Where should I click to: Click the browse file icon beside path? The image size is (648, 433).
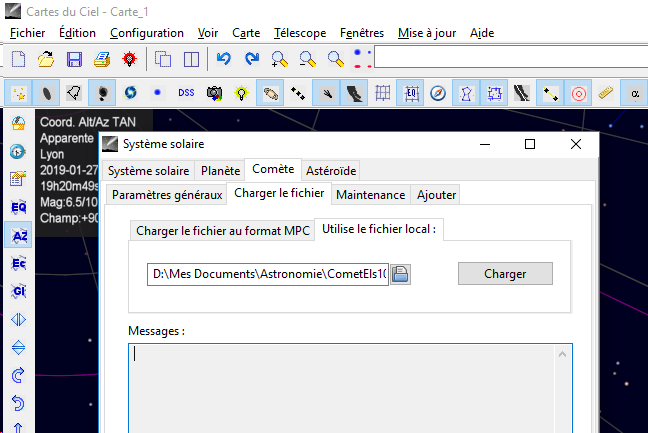point(400,274)
